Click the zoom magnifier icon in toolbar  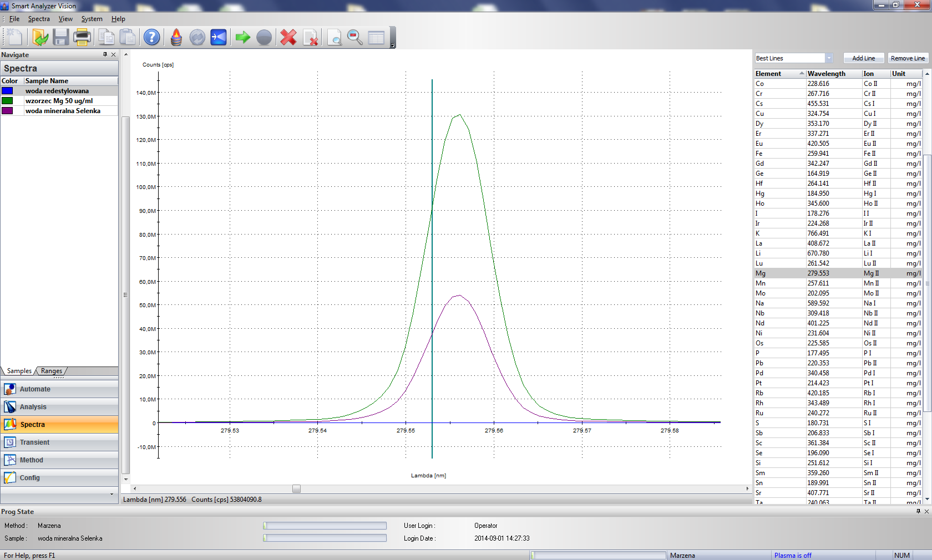pos(355,37)
